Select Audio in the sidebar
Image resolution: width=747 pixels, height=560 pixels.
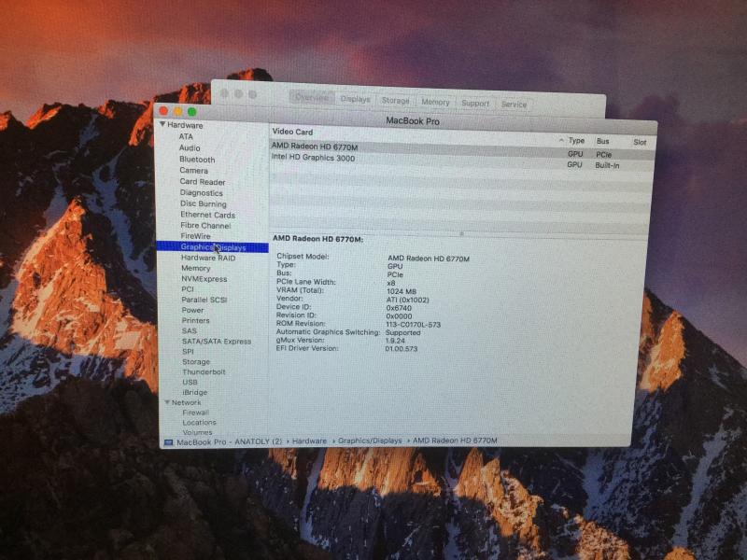[x=190, y=148]
